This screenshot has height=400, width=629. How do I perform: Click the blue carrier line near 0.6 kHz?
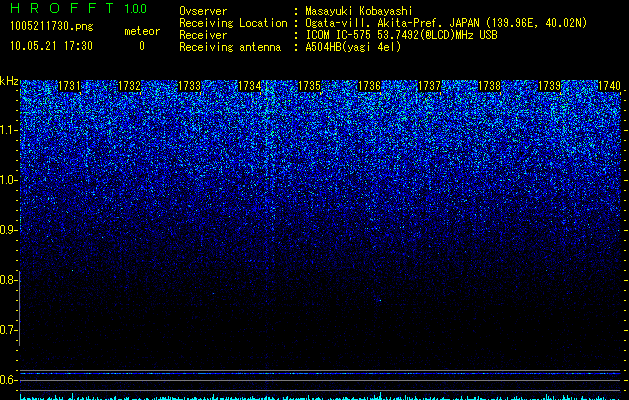tap(320, 373)
